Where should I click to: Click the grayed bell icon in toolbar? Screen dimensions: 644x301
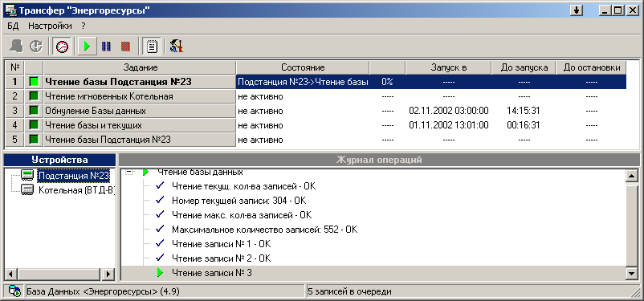[x=16, y=46]
